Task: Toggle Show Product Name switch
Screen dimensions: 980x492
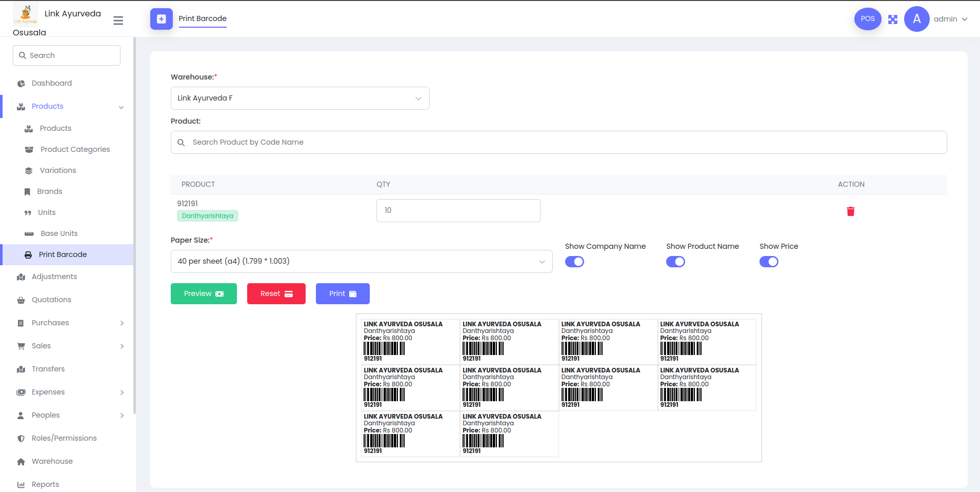Action: pyautogui.click(x=675, y=262)
